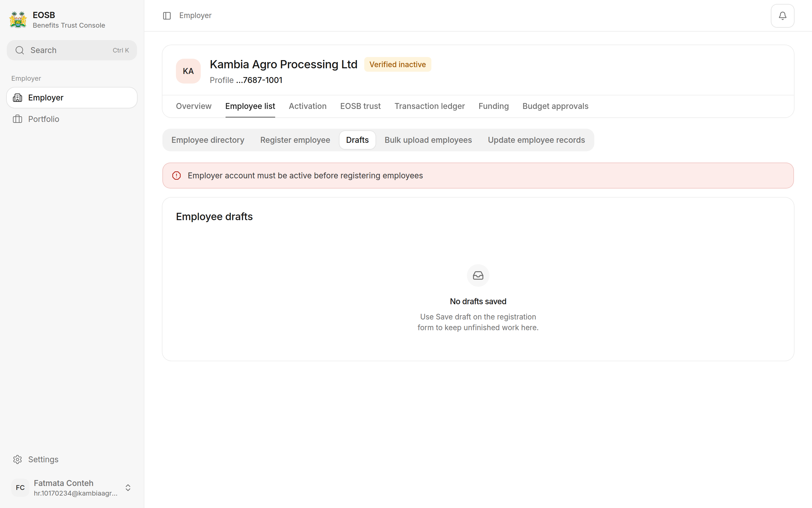This screenshot has width=812, height=508.
Task: Click the Benefits Trust Console subtitle
Action: (x=69, y=25)
